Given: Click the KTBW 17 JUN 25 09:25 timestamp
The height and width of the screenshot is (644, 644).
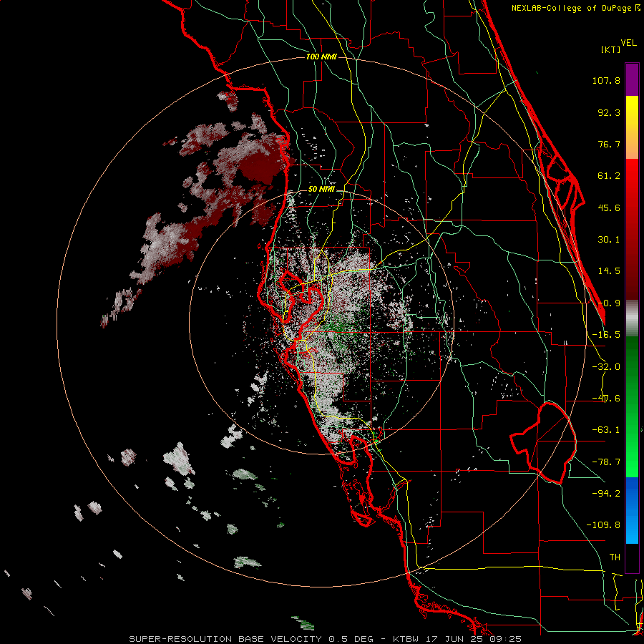Looking at the screenshot, I should (x=457, y=639).
